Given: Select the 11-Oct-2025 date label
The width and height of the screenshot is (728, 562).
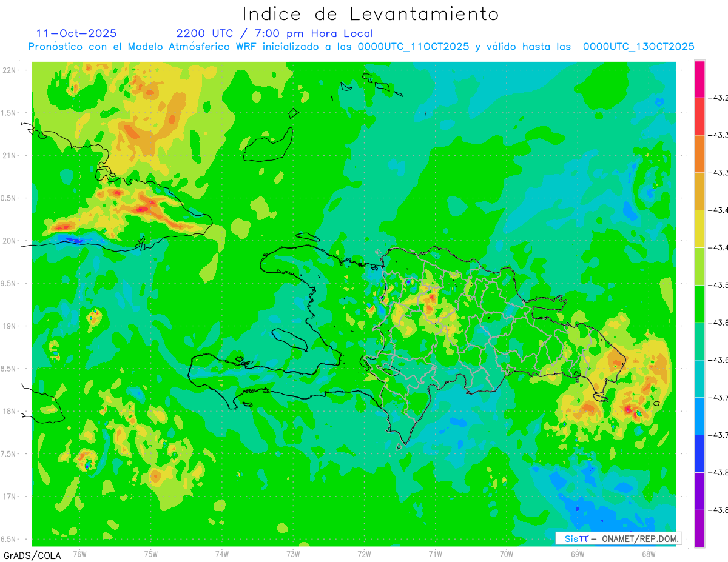Looking at the screenshot, I should 76,33.
